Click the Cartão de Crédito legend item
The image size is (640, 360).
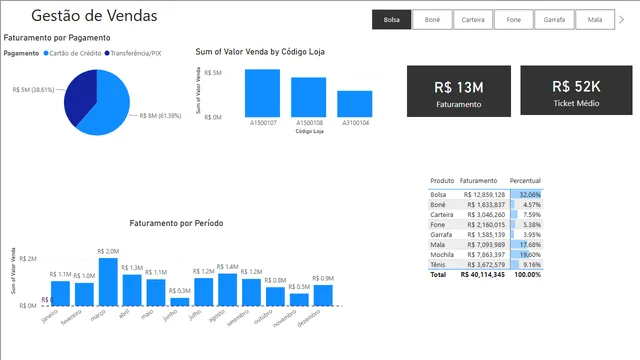click(x=73, y=53)
